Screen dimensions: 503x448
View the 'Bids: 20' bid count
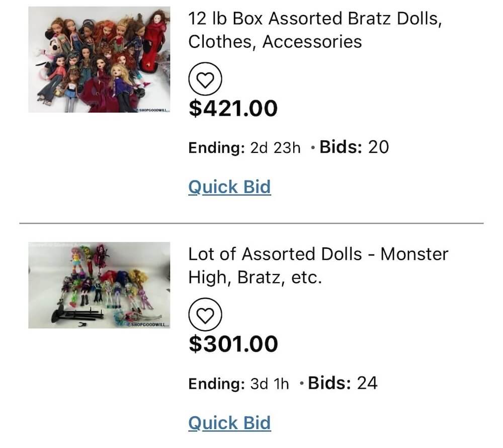(x=354, y=147)
